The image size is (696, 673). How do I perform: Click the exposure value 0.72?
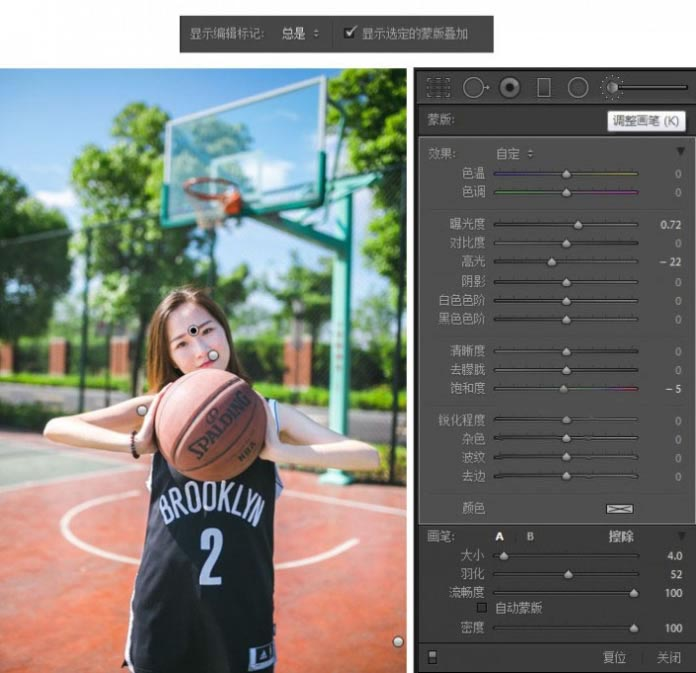(670, 225)
